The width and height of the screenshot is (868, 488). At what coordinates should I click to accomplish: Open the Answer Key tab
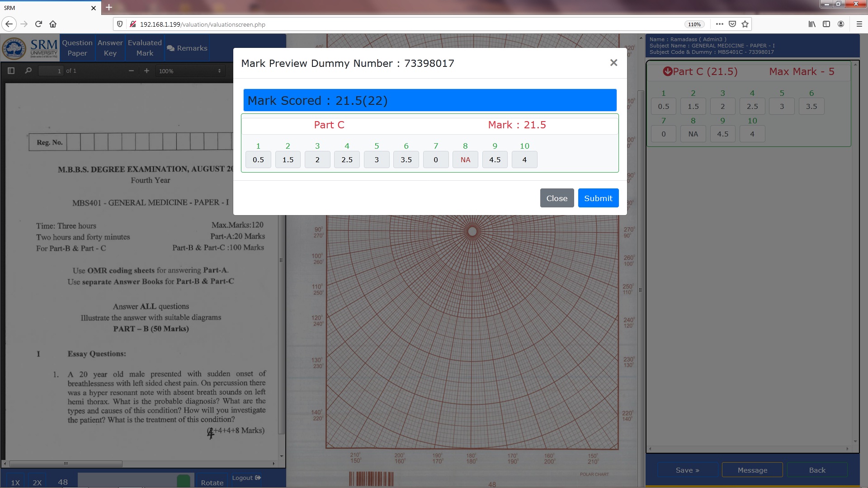(x=110, y=48)
